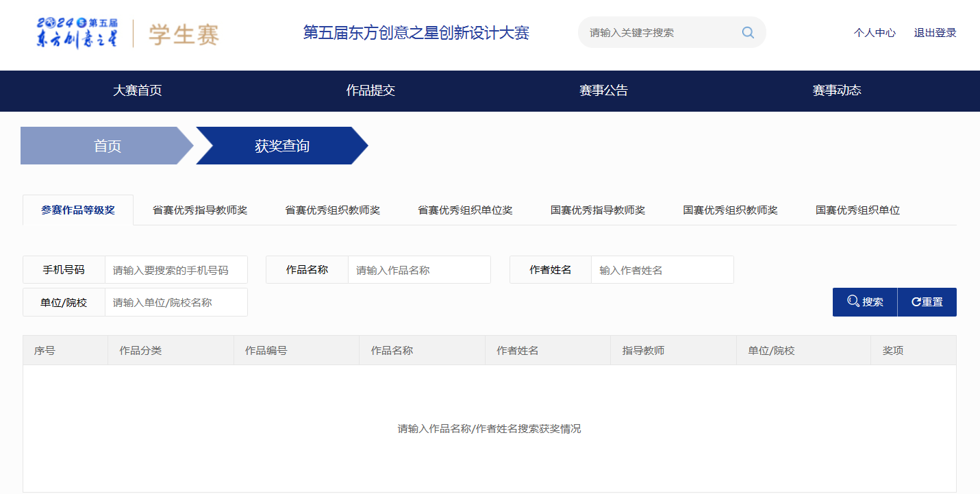
Task: Open the 作品提交 navigation menu item
Action: 370,90
